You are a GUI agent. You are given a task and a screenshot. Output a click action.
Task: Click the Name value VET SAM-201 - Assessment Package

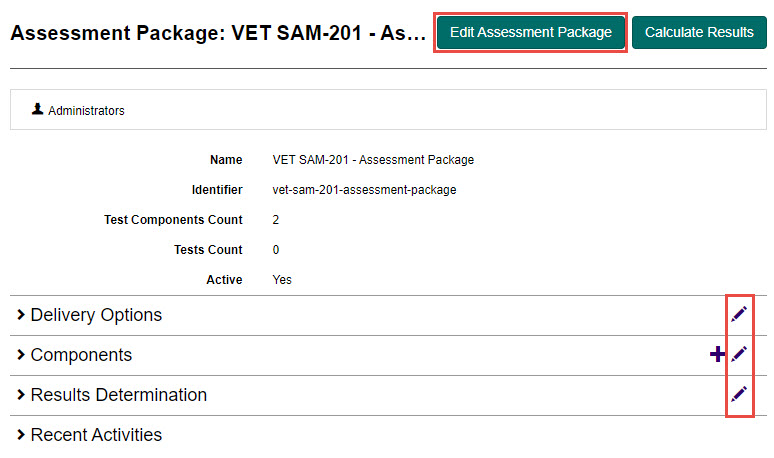pyautogui.click(x=373, y=160)
